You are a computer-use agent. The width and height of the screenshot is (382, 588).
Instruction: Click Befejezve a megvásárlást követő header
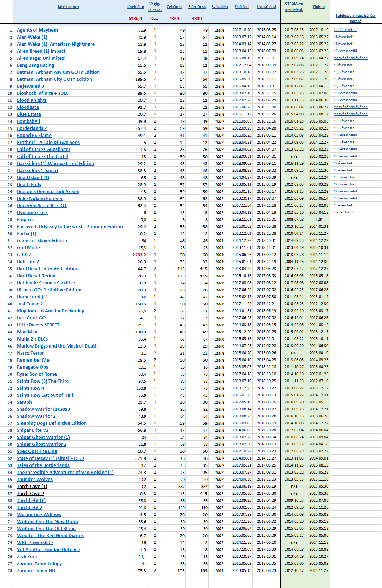[355, 18]
